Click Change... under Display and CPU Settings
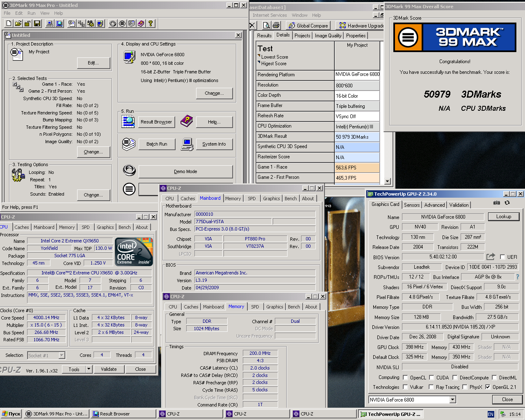The image size is (525, 420). (x=215, y=93)
